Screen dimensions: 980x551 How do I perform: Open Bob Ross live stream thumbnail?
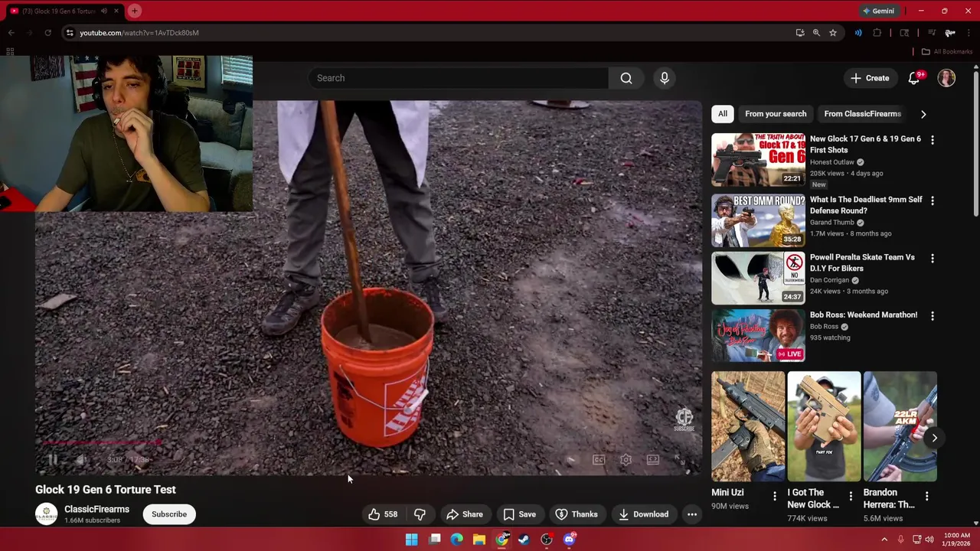click(758, 335)
